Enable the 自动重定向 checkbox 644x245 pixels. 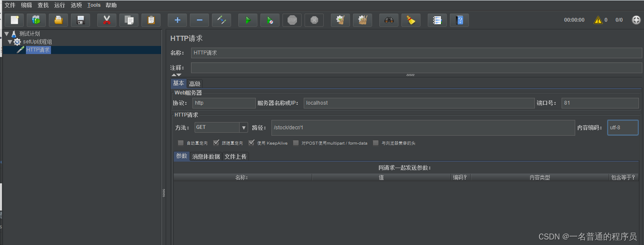point(181,143)
